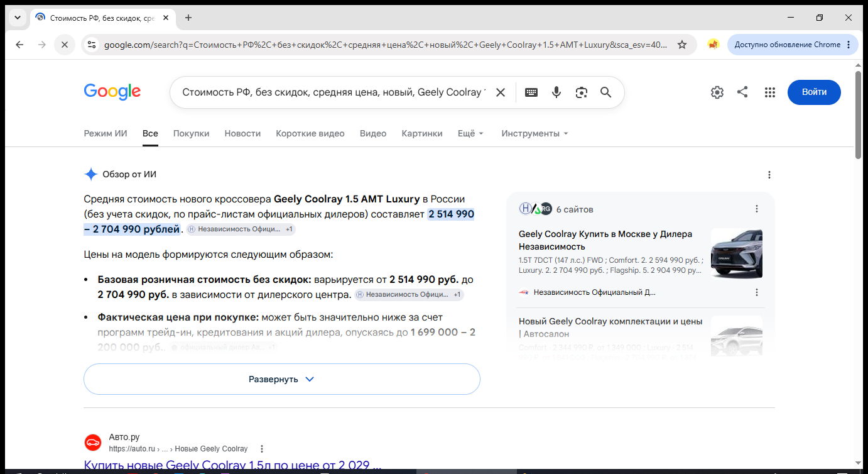The image size is (868, 474).
Task: Open the Geely Coolray car thumbnail
Action: 737,253
